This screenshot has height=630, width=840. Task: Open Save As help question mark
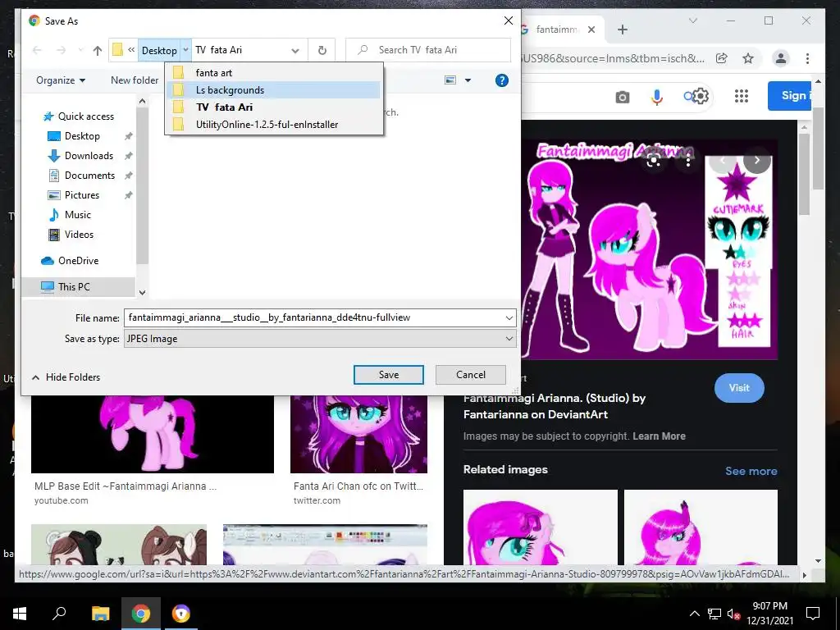pos(501,80)
